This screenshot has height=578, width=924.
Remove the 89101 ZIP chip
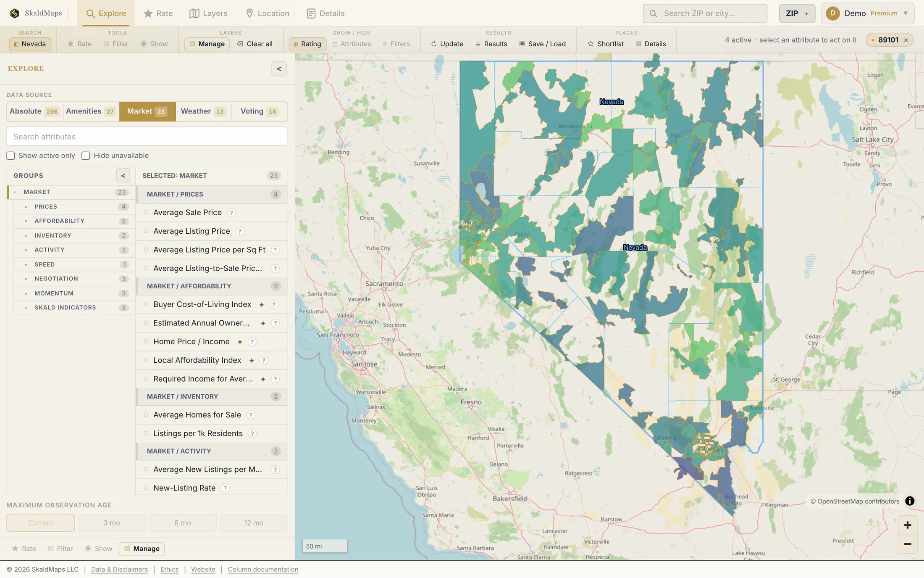point(906,40)
